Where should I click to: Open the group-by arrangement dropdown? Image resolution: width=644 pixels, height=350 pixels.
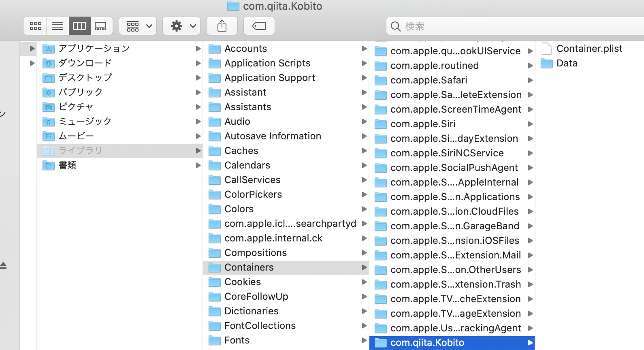click(x=138, y=26)
